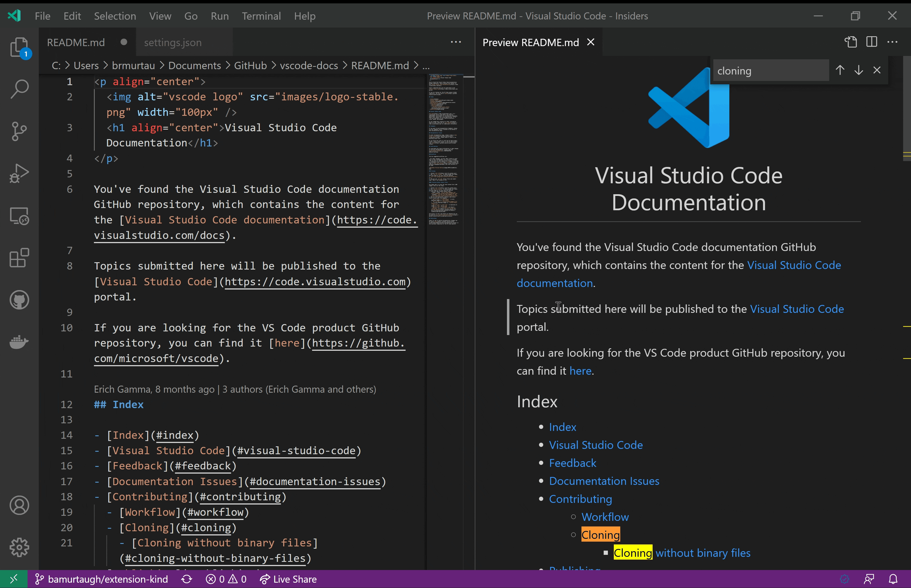Open the Remote Explorer view
The height and width of the screenshot is (588, 911).
tap(19, 216)
